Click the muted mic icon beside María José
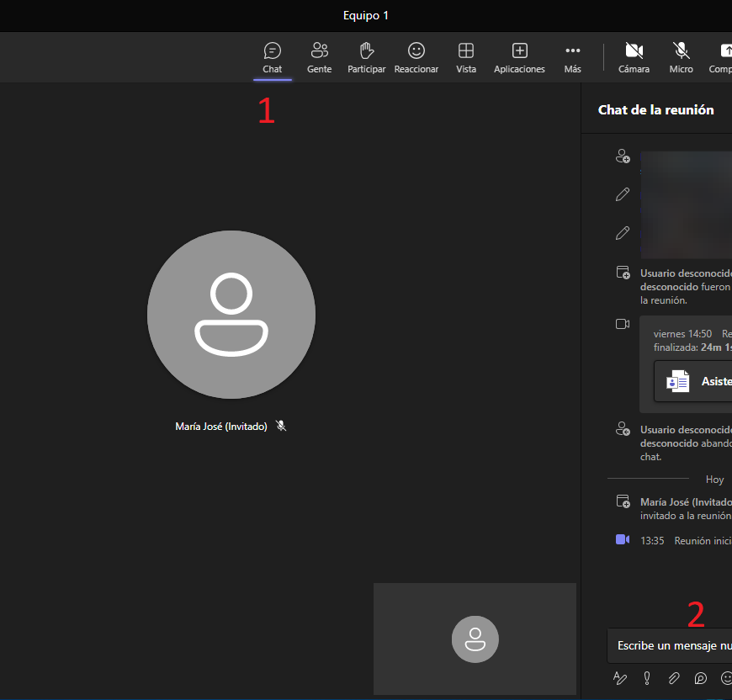 (x=280, y=426)
